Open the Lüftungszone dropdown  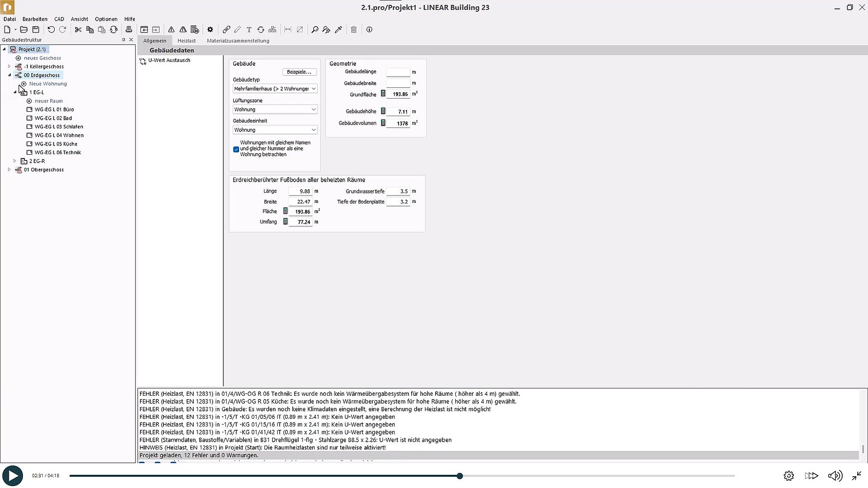(275, 109)
